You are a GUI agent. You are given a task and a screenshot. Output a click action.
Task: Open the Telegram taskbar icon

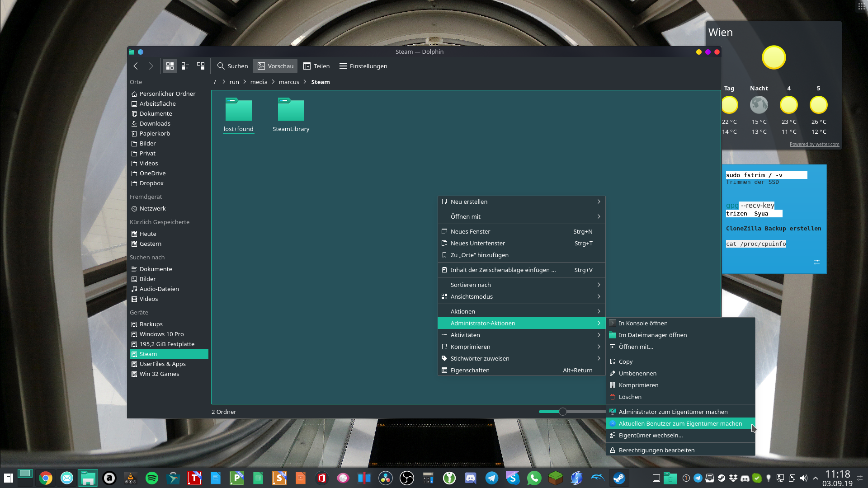pyautogui.click(x=492, y=478)
